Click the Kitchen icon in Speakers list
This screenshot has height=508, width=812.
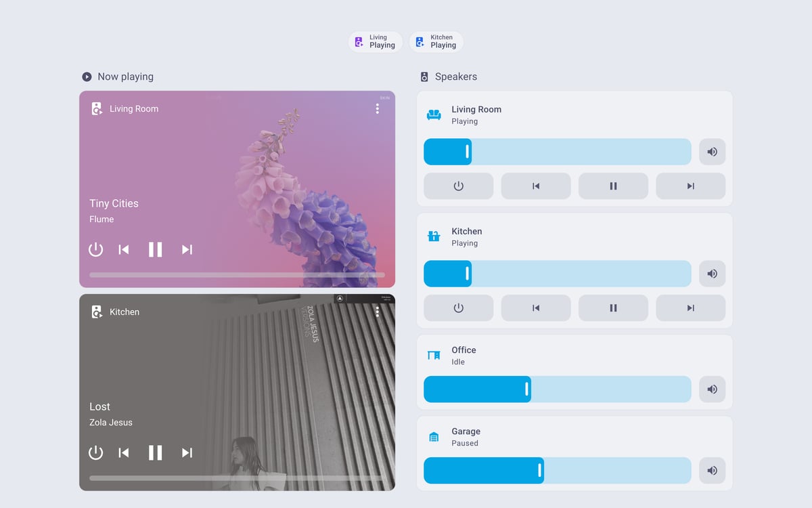pos(434,236)
